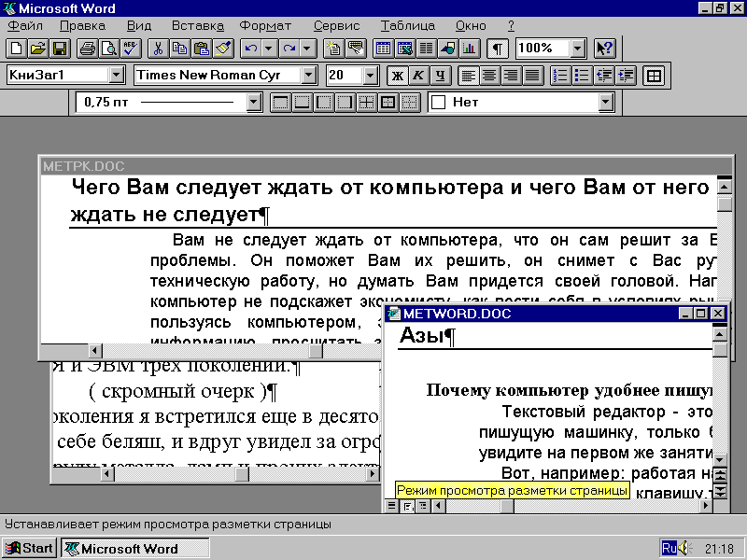Screen dimensions: 747x560
Task: Apply the left border button
Action: (323, 103)
